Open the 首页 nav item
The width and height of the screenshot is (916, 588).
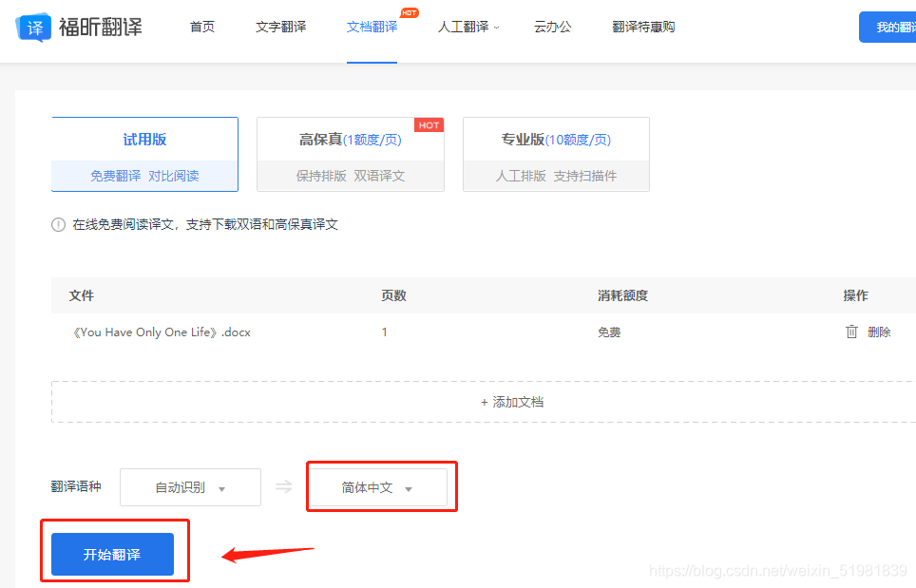point(202,27)
